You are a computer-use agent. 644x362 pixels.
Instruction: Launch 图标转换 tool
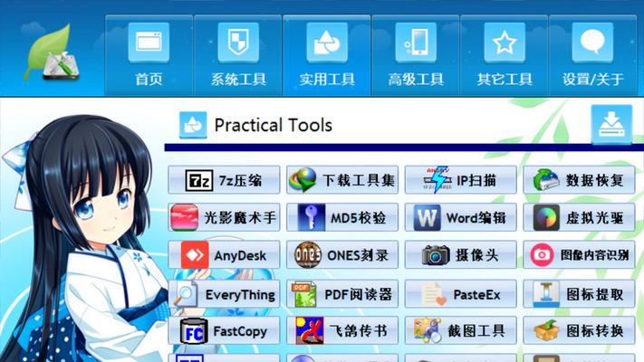point(579,330)
